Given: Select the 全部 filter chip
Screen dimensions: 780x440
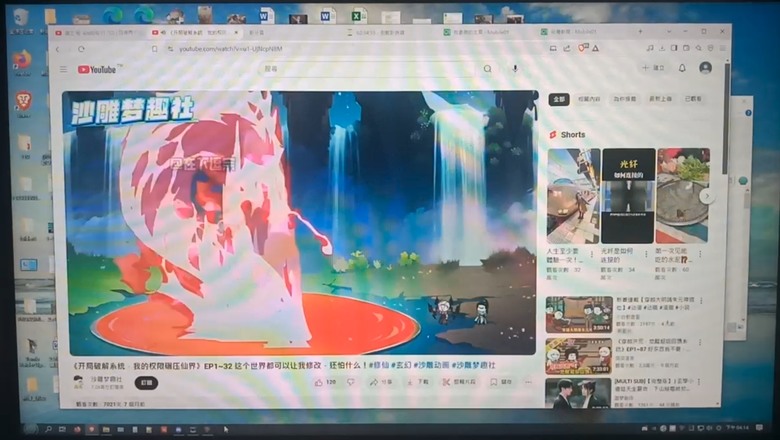Looking at the screenshot, I should coord(559,99).
